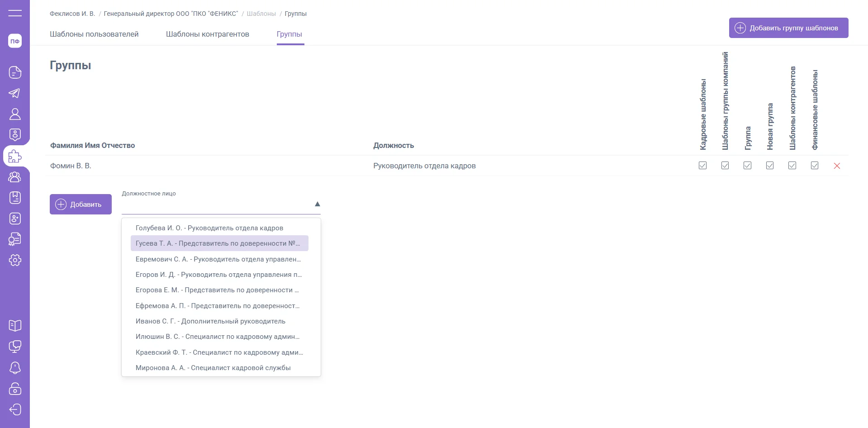Open the settings gear icon

tap(15, 260)
